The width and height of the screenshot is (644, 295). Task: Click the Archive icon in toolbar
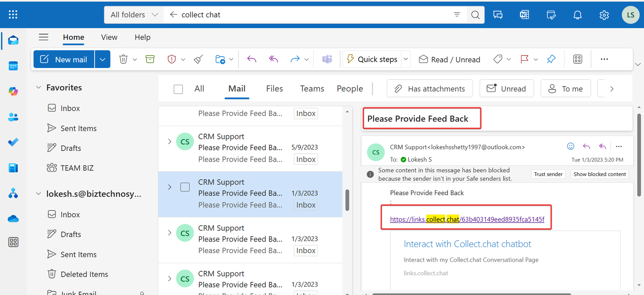(150, 59)
